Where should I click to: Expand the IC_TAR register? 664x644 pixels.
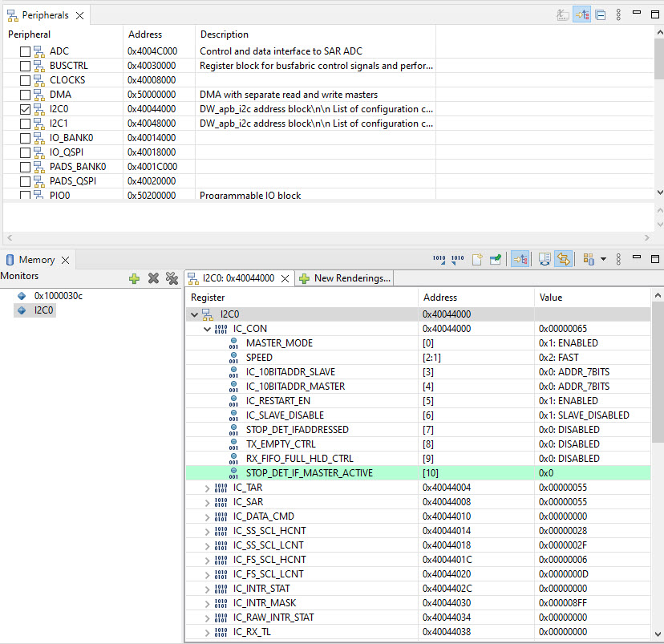(x=208, y=488)
